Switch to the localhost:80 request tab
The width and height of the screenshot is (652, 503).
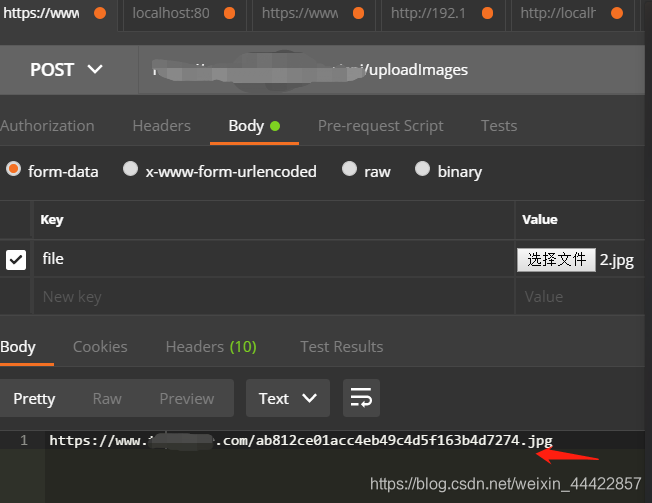(184, 13)
